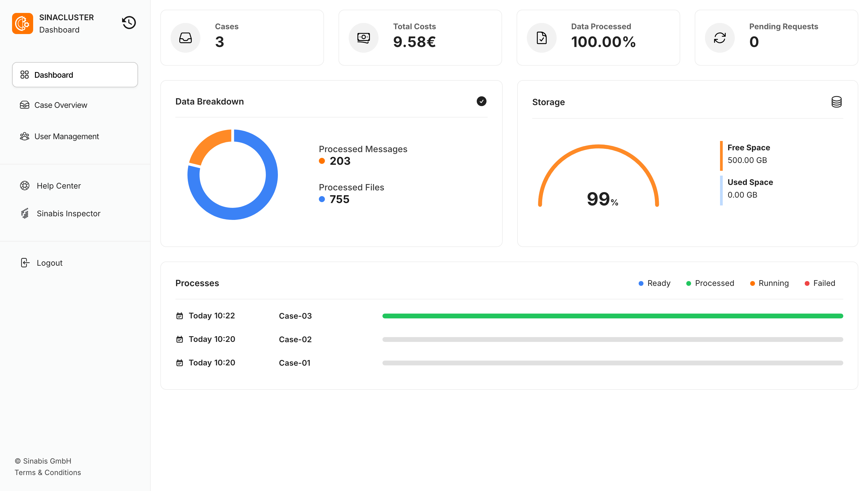Click the Case-03 process name
The image size is (868, 491).
295,316
